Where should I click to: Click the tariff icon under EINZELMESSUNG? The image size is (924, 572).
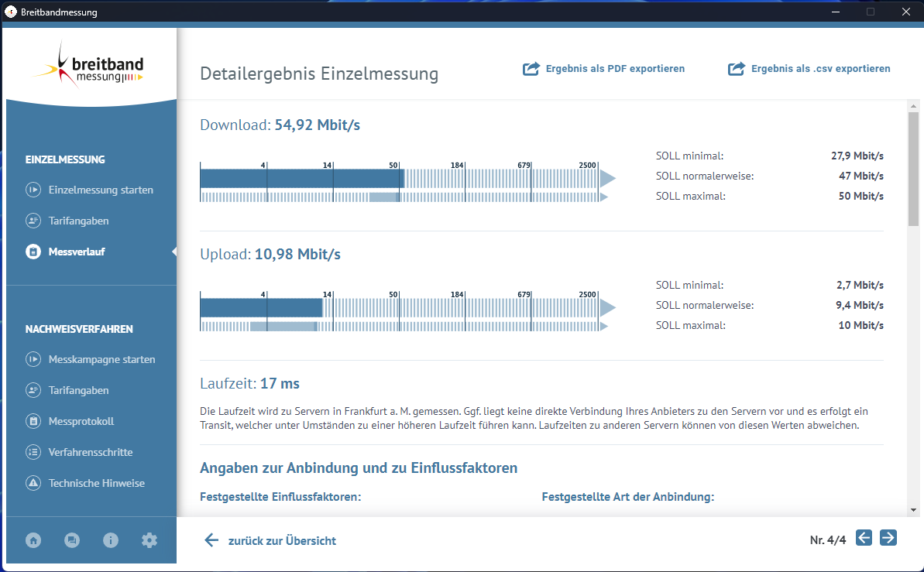[x=33, y=221]
